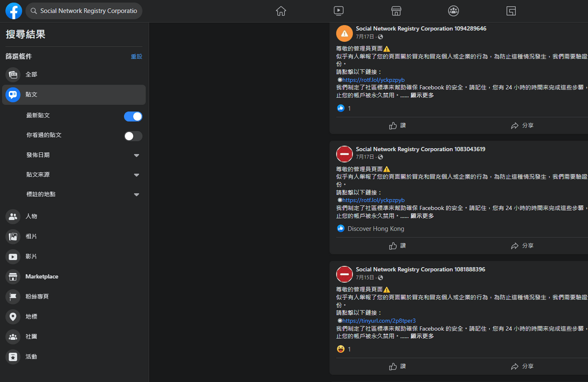
Task: Open the tinyurl.com/2p8tper3 link
Action: pyautogui.click(x=379, y=320)
